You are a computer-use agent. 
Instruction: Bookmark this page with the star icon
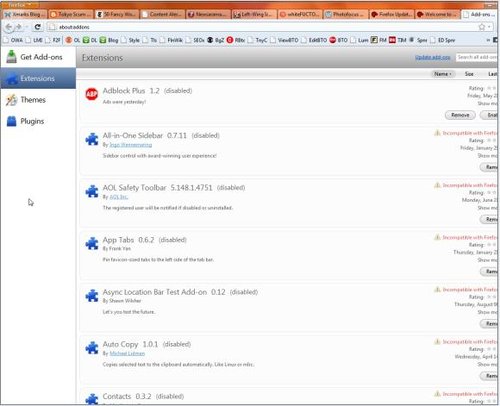click(482, 27)
